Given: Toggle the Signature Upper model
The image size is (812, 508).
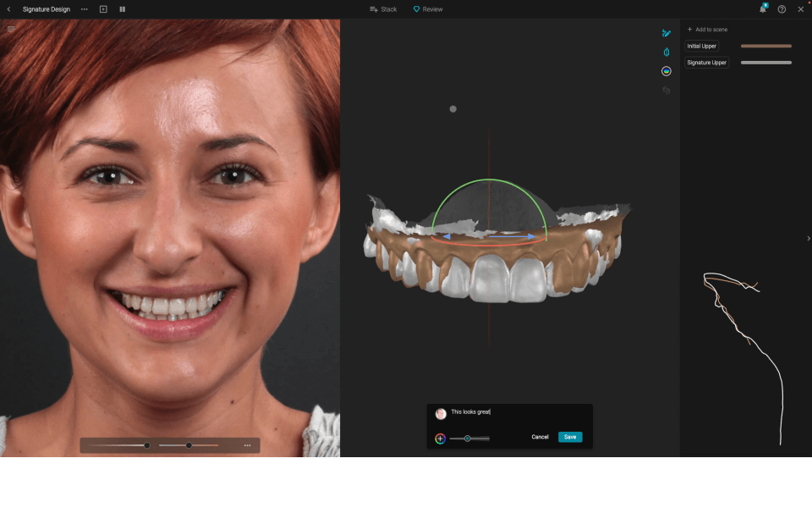Looking at the screenshot, I should [x=706, y=63].
